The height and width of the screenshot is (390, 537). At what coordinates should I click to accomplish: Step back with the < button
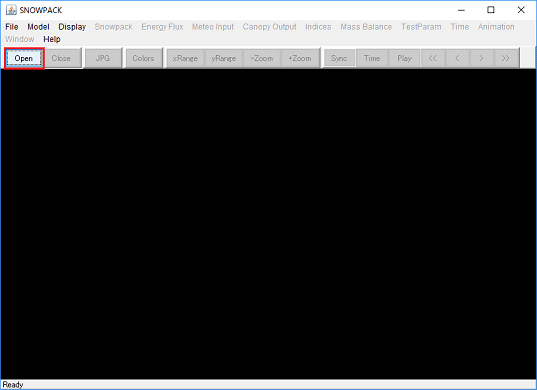(457, 58)
